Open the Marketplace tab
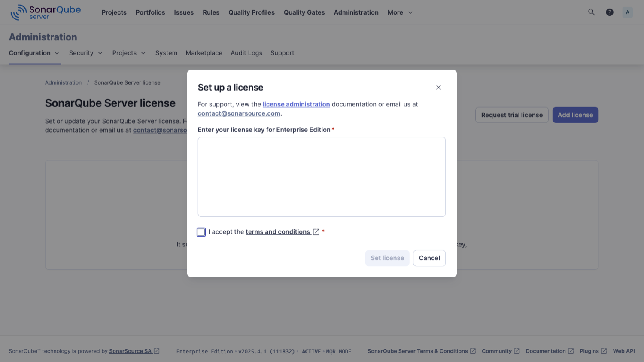 point(204,53)
